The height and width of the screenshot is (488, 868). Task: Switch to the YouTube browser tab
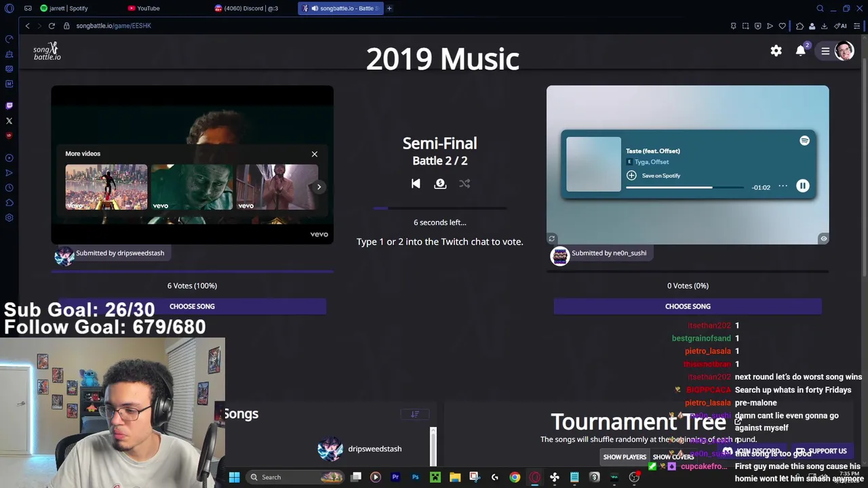(x=144, y=8)
